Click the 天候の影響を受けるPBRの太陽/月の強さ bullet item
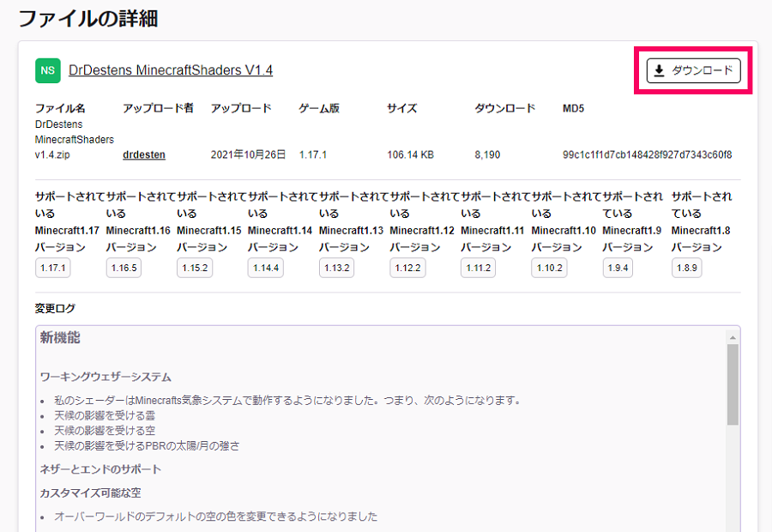This screenshot has width=772, height=532. 147,446
